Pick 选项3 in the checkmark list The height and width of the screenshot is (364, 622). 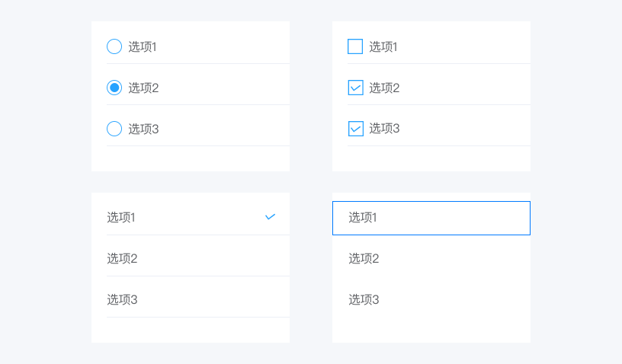point(191,299)
